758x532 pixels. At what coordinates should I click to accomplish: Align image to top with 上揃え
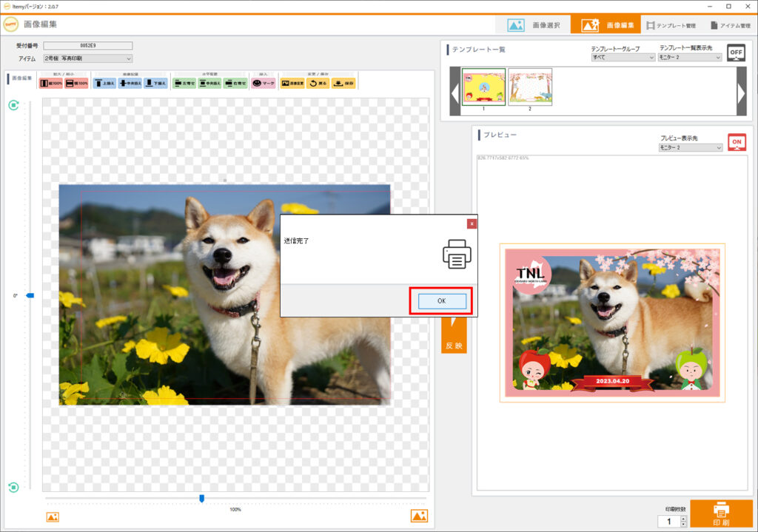[105, 84]
